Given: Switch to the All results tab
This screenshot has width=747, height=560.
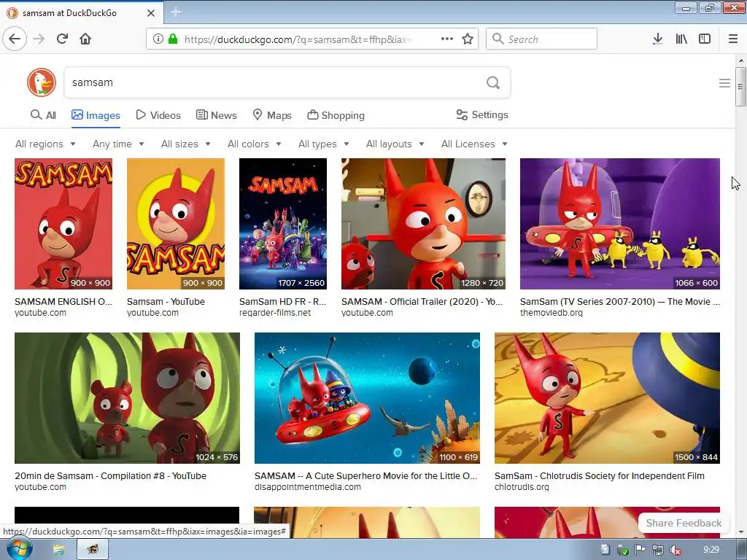Looking at the screenshot, I should [43, 115].
